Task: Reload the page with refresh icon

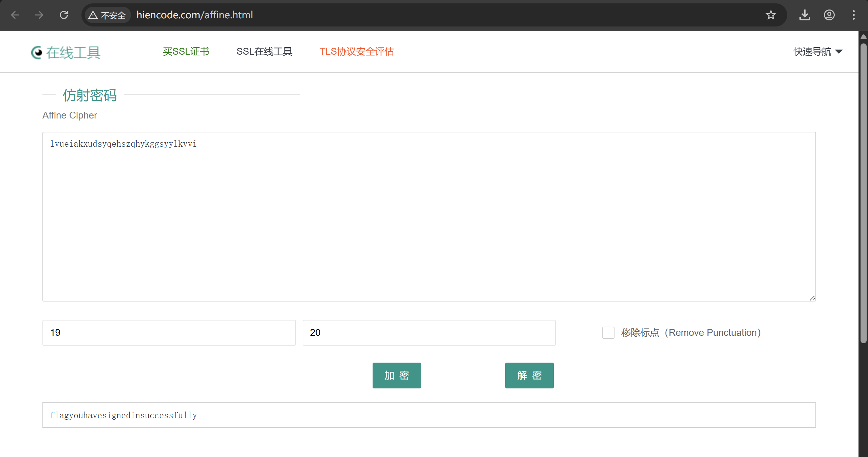Action: pyautogui.click(x=64, y=15)
